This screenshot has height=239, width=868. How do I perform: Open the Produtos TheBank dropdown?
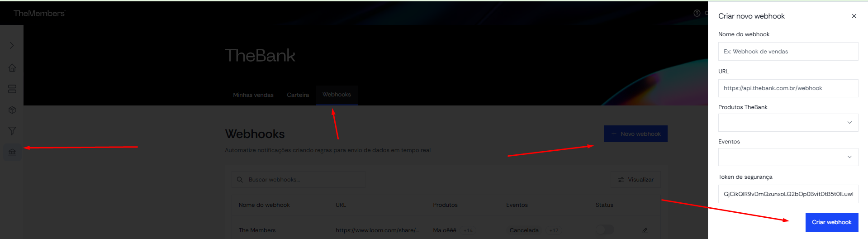pyautogui.click(x=788, y=123)
